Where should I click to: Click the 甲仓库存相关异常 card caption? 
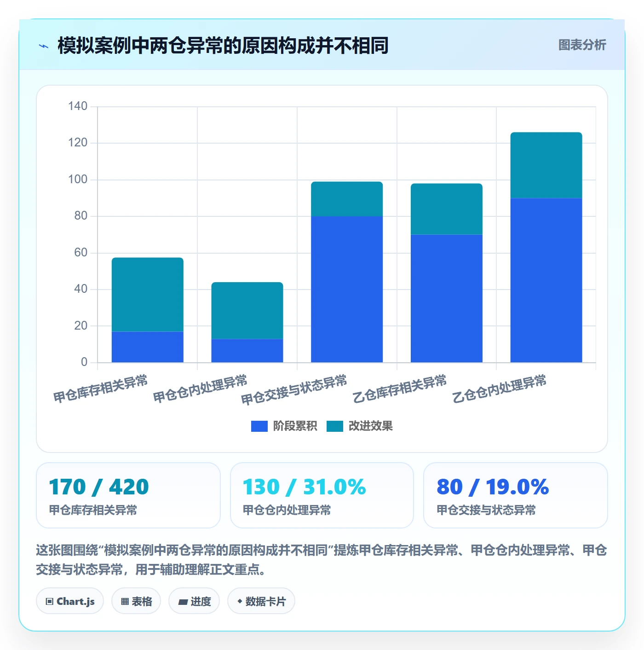[93, 510]
